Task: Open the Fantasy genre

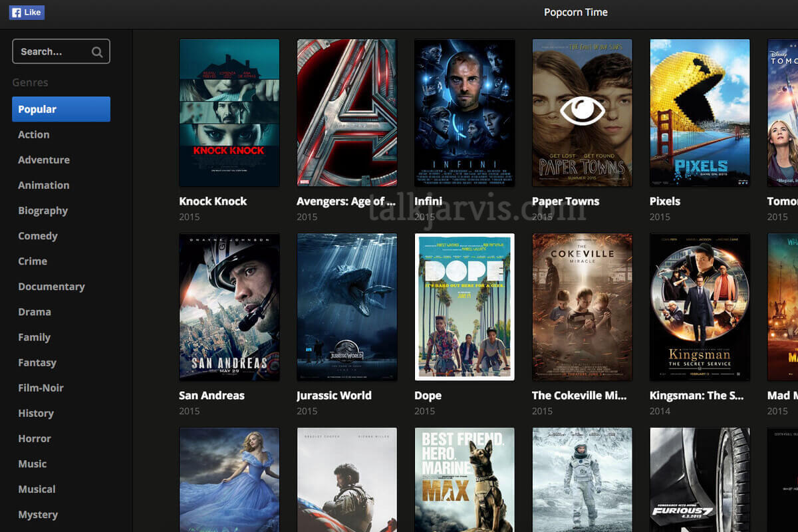Action: (x=37, y=362)
